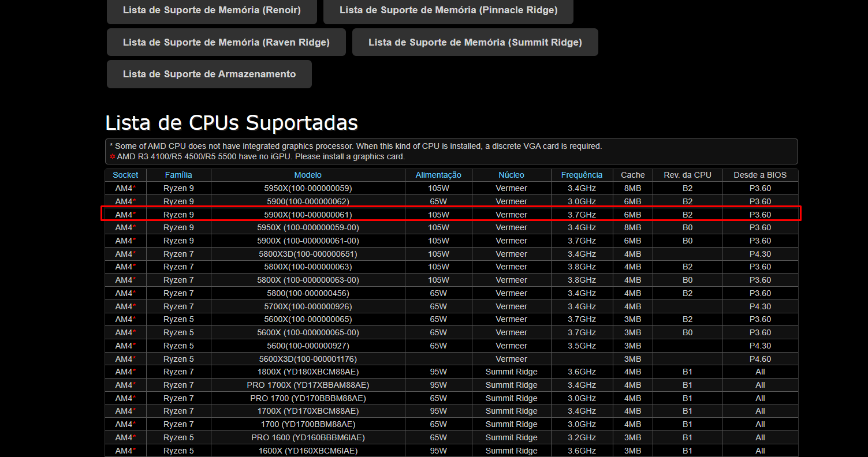The height and width of the screenshot is (457, 868).
Task: Click the Família column header
Action: (x=178, y=175)
